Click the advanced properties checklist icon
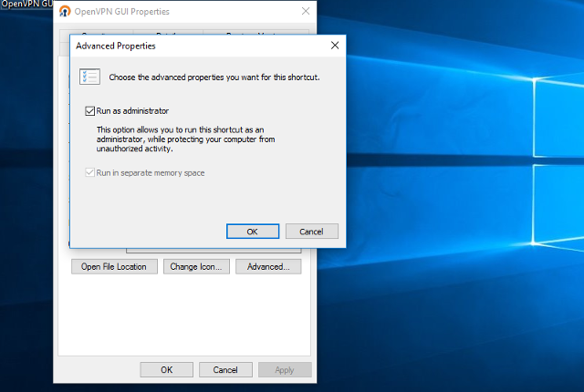The width and height of the screenshot is (584, 392). tap(89, 77)
